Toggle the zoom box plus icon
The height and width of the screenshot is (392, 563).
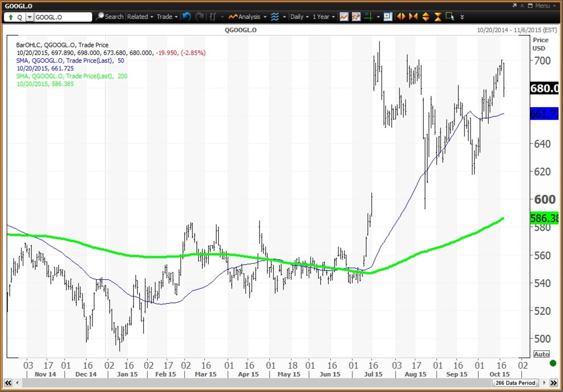click(x=388, y=16)
